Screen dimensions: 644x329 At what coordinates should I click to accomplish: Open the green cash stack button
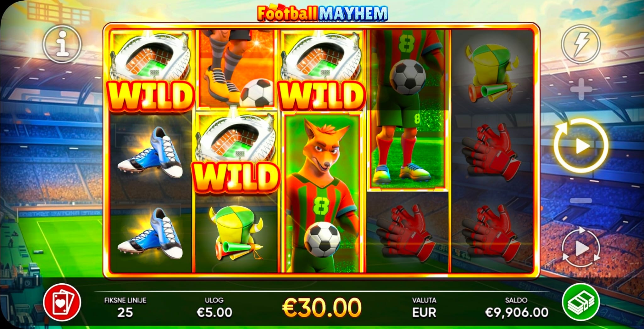click(x=581, y=302)
